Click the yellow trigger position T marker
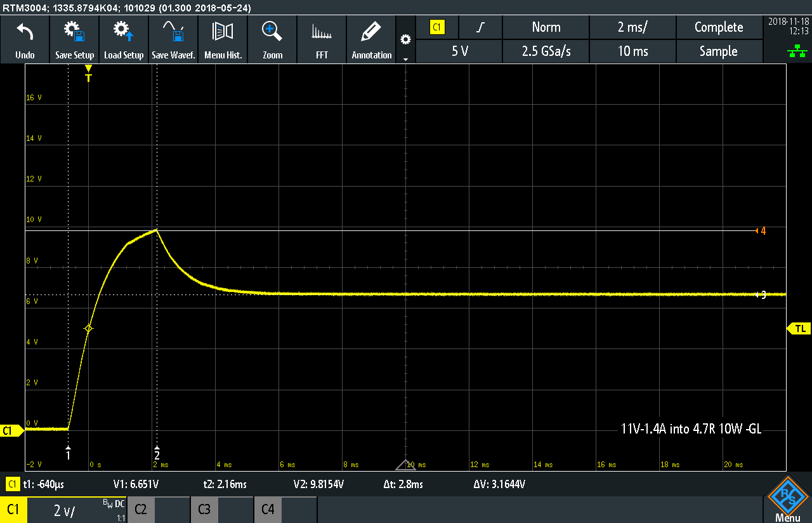 point(88,77)
